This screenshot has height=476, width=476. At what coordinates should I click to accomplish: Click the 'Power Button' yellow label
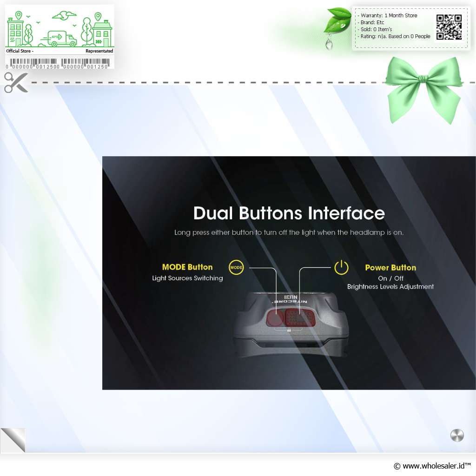tap(390, 268)
